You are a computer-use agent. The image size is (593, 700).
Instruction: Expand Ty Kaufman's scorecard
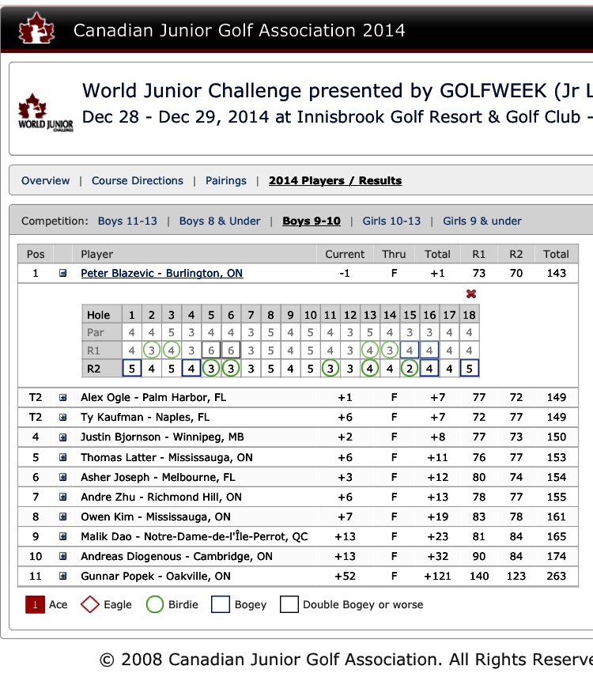pyautogui.click(x=63, y=417)
